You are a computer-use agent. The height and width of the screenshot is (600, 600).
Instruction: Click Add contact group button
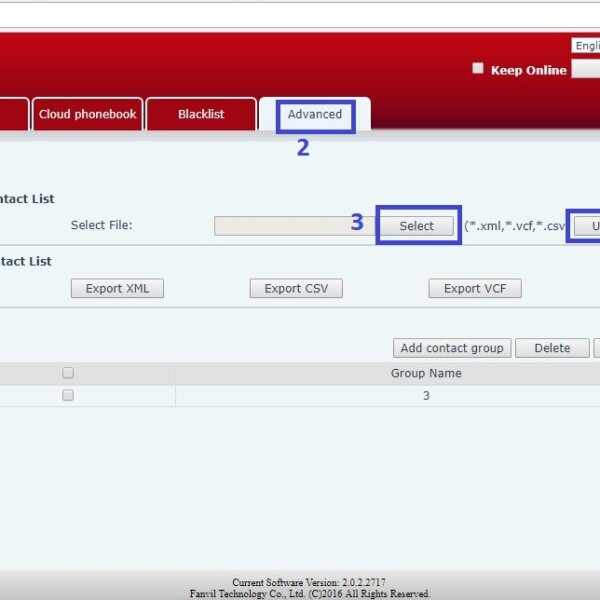tap(451, 348)
